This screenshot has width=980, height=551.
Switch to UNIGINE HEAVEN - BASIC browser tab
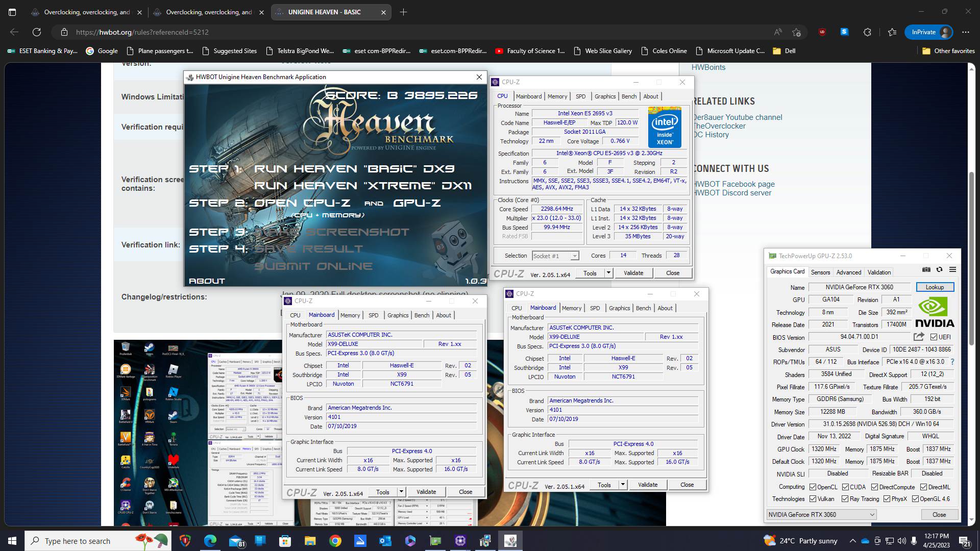tap(331, 12)
